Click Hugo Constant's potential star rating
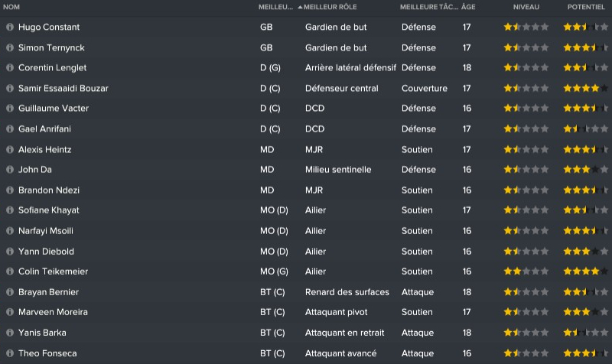The image size is (612, 364). coord(586,27)
